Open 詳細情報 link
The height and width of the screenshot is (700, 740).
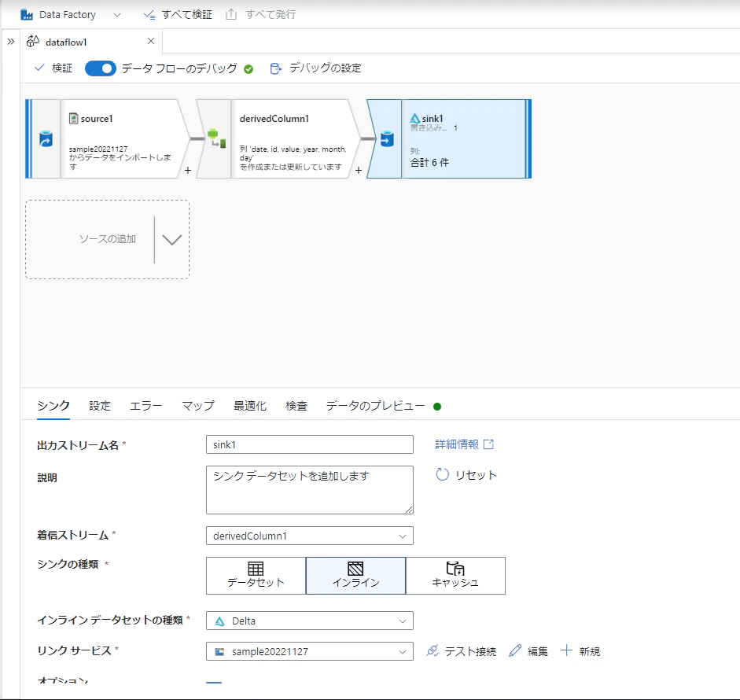click(465, 444)
